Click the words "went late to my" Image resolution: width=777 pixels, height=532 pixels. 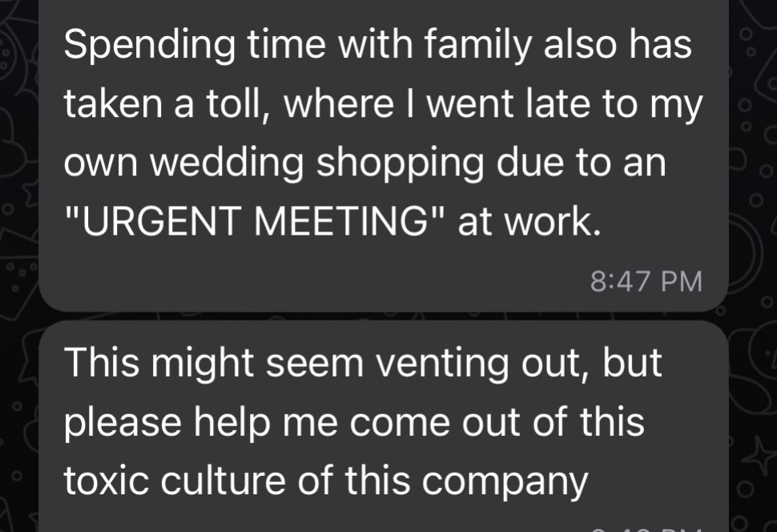[564, 104]
